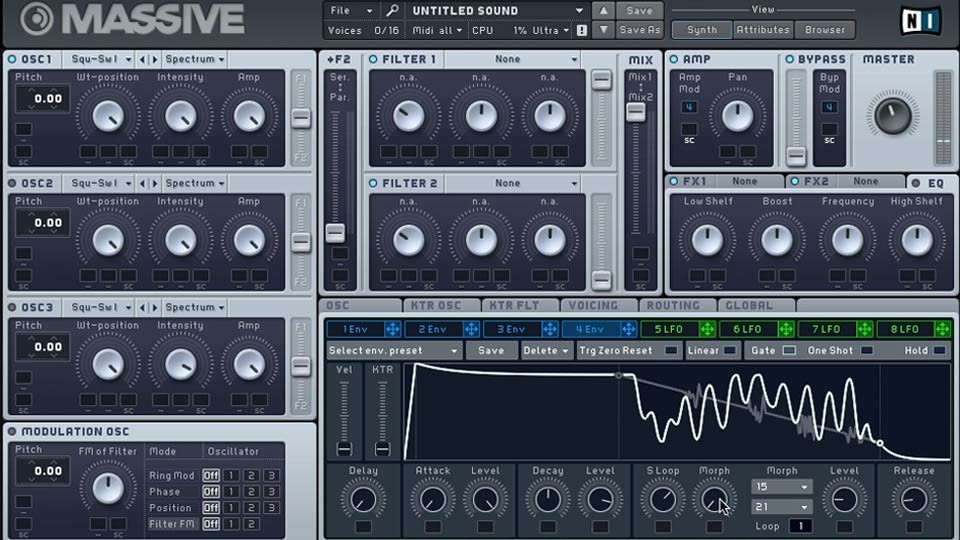
Task: Open OSC1 Spectrum mode dropdown
Action: pyautogui.click(x=195, y=59)
